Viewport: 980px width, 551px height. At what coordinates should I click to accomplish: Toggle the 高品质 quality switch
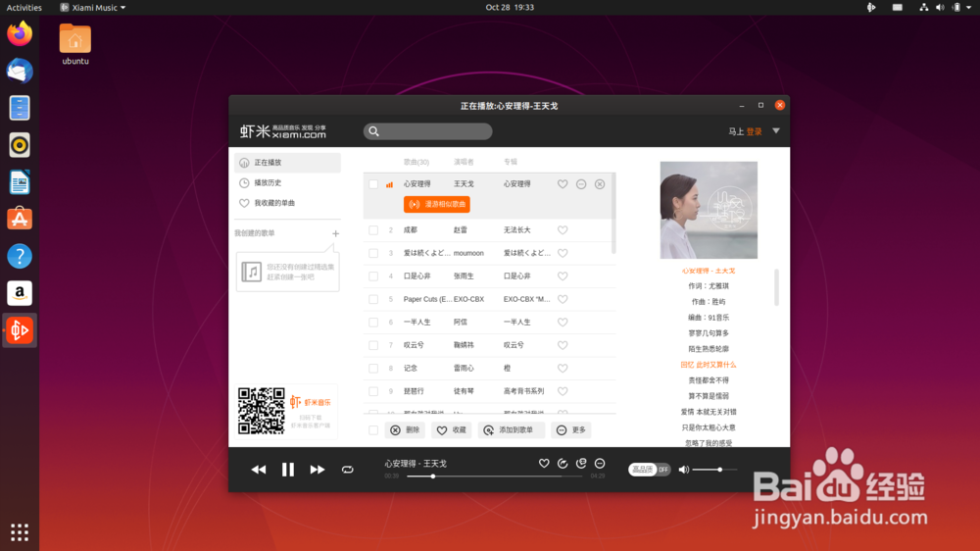point(649,470)
